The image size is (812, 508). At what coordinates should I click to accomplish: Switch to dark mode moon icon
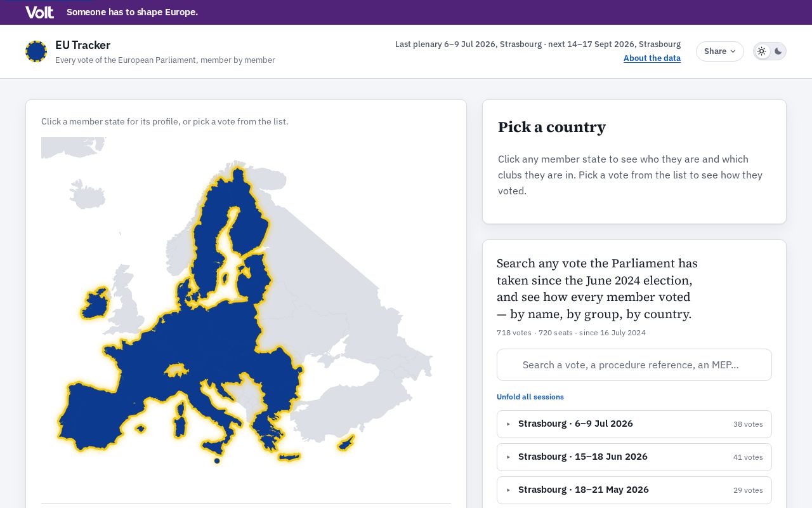(778, 51)
